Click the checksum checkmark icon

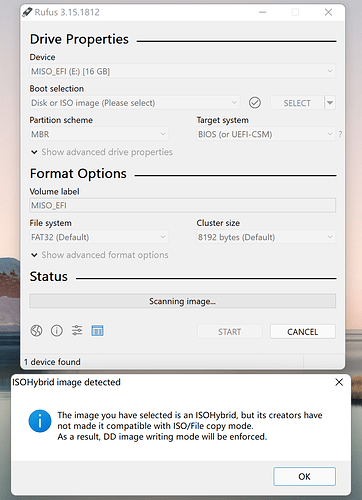255,103
